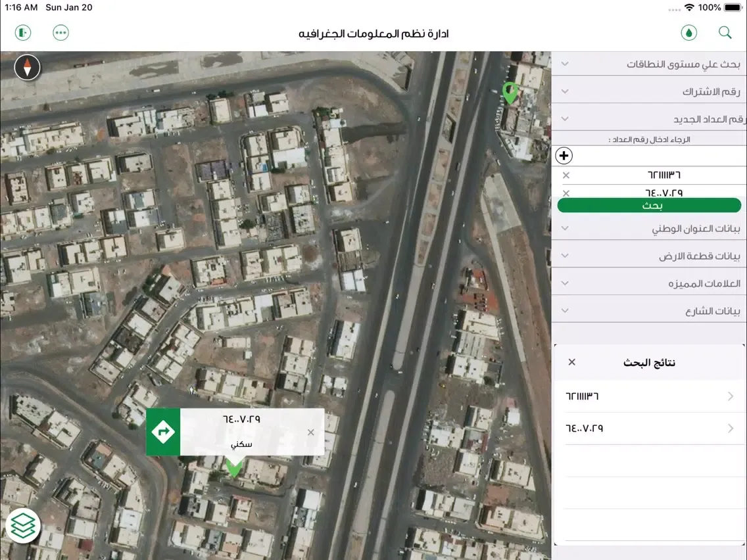Expand رقم الاشتراك section
Viewport: 747px width, 560px height.
[649, 91]
